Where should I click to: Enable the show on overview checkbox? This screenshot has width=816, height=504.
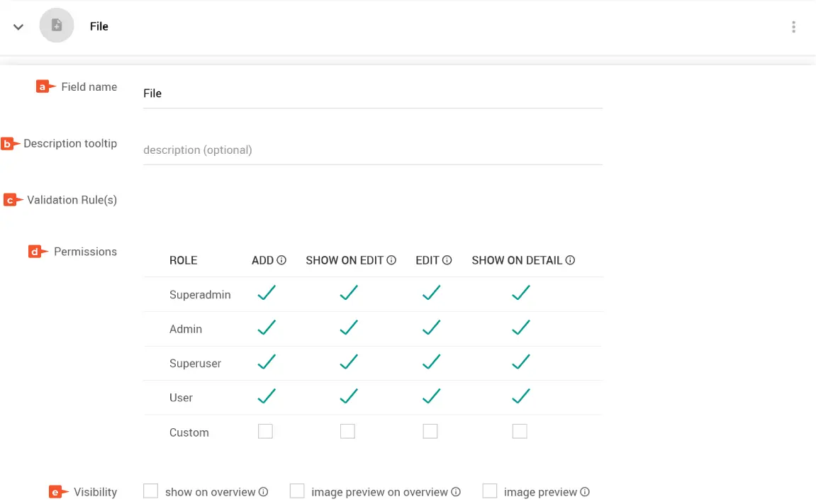[x=150, y=491]
